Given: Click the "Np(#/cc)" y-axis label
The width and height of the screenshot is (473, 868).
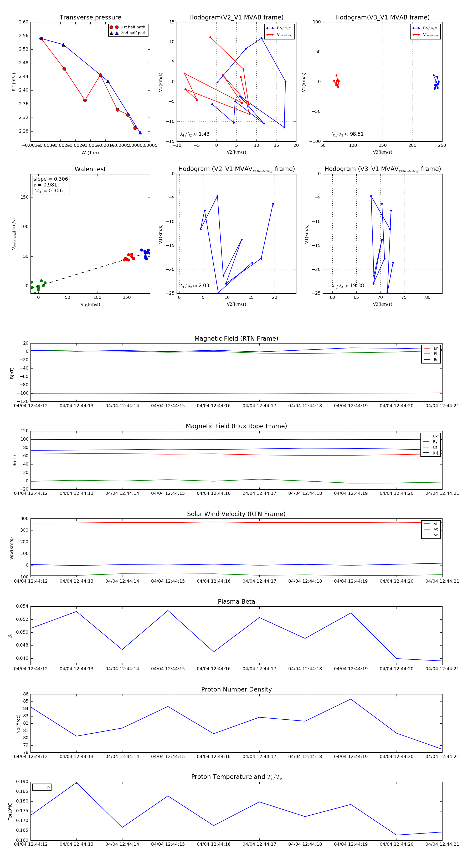Looking at the screenshot, I should tap(18, 724).
